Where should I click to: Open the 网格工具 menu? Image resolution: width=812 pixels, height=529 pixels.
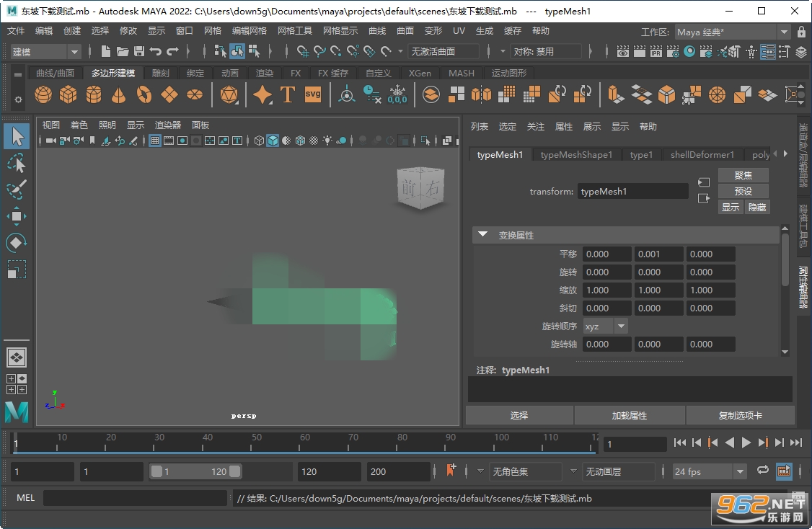pyautogui.click(x=295, y=31)
